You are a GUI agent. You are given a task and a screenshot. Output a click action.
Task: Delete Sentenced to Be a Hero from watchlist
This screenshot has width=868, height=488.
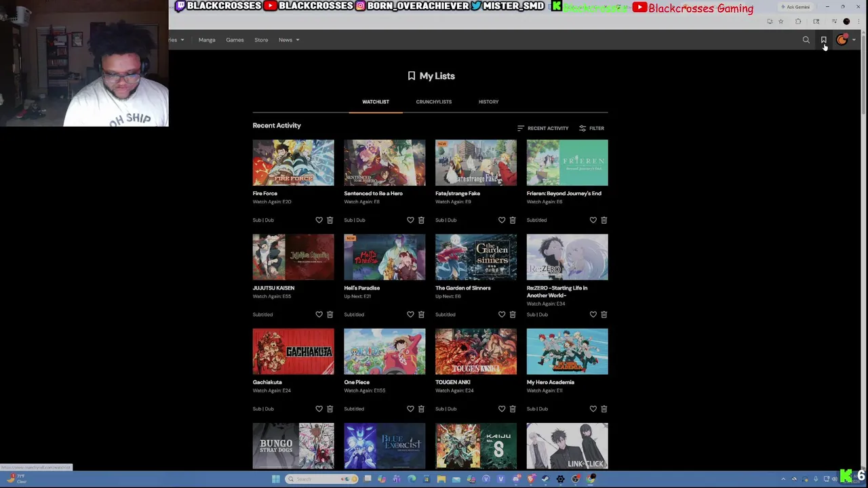coord(421,220)
